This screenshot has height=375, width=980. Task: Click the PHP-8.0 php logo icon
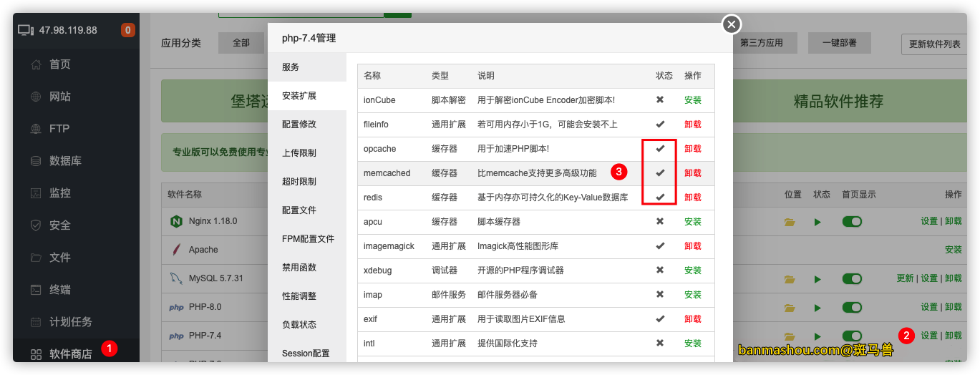tap(176, 308)
